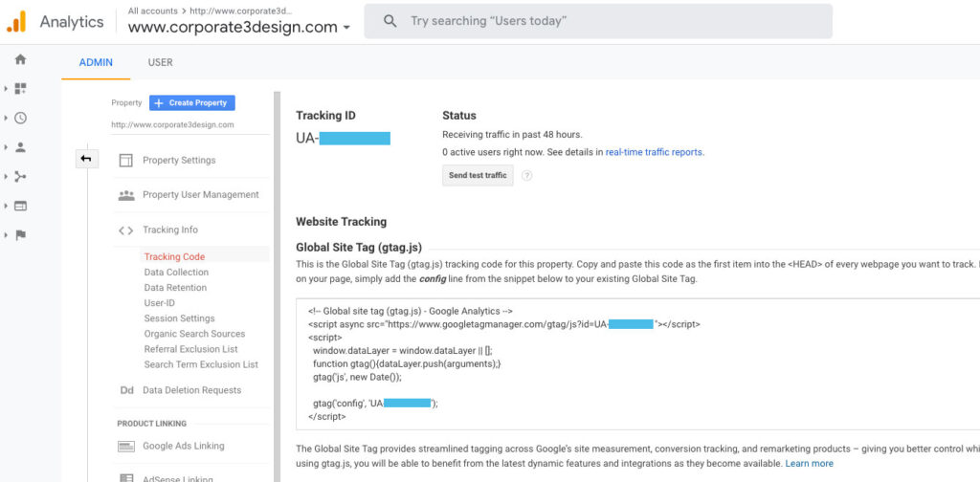The image size is (980, 482).
Task: Click the Google Ads Linking icon
Action: (126, 447)
